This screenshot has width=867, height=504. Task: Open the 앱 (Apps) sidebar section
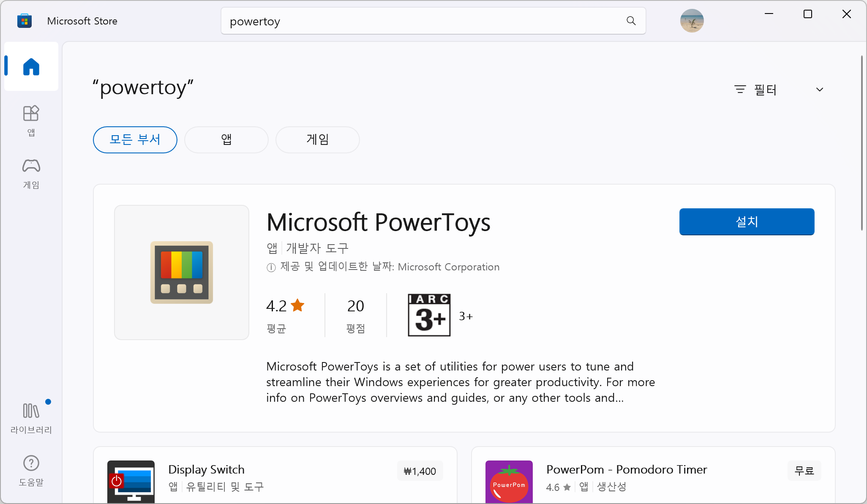pyautogui.click(x=31, y=121)
